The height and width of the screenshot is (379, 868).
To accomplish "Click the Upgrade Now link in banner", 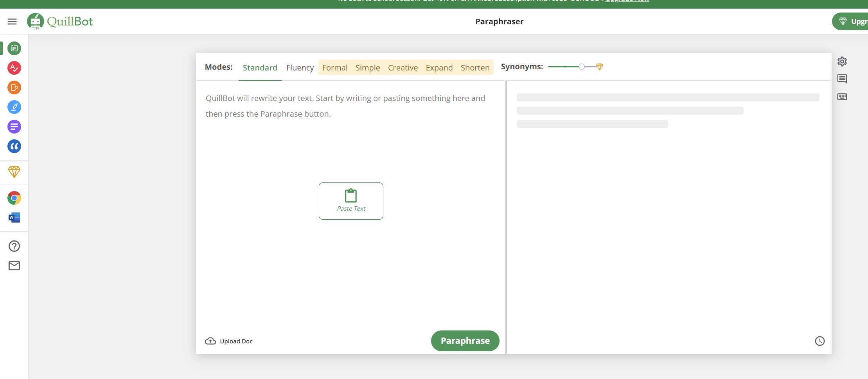I will click(x=627, y=1).
